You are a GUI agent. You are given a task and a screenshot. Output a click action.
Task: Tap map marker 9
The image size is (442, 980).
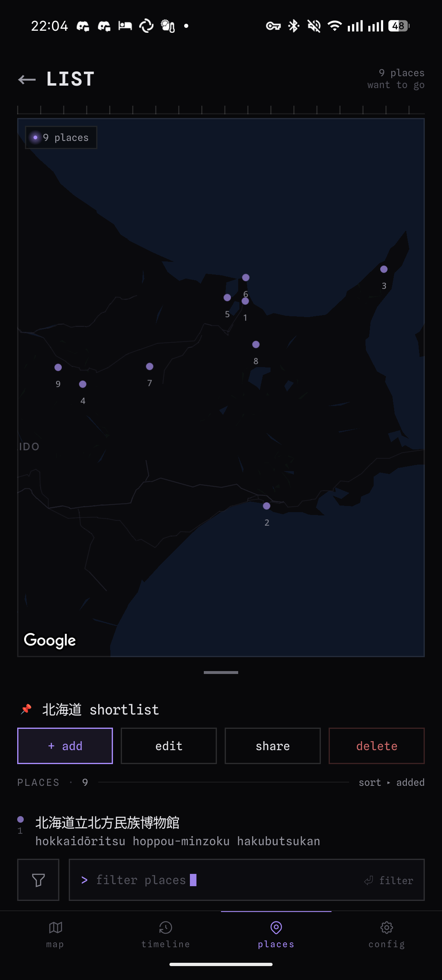point(58,367)
